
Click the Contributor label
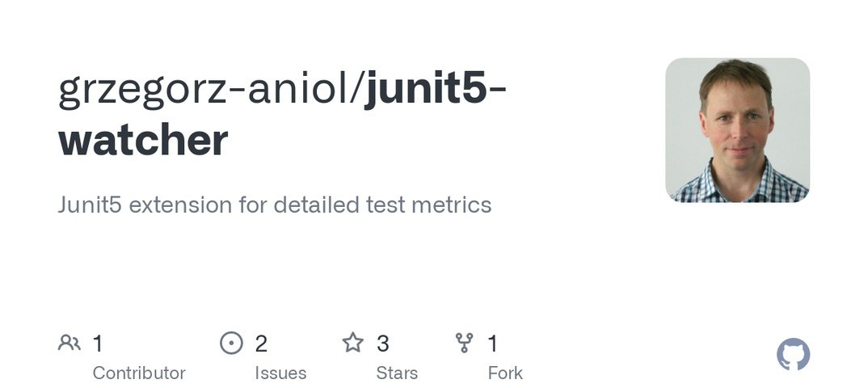[x=139, y=373]
